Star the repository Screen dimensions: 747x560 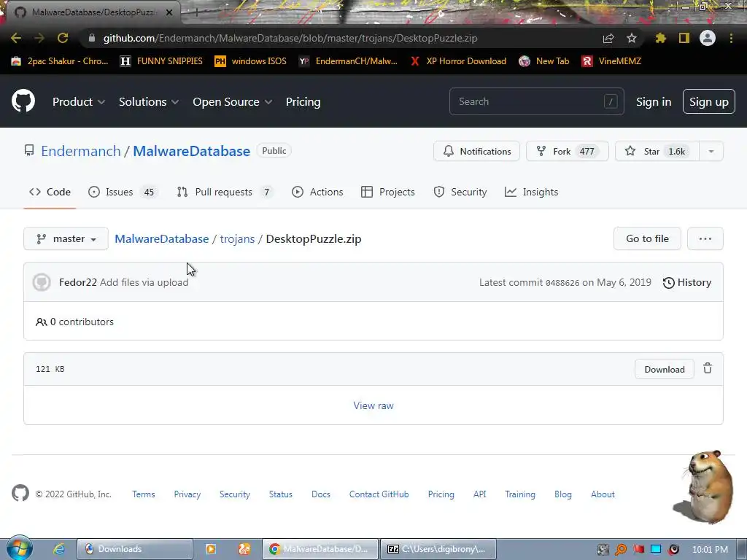(657, 152)
